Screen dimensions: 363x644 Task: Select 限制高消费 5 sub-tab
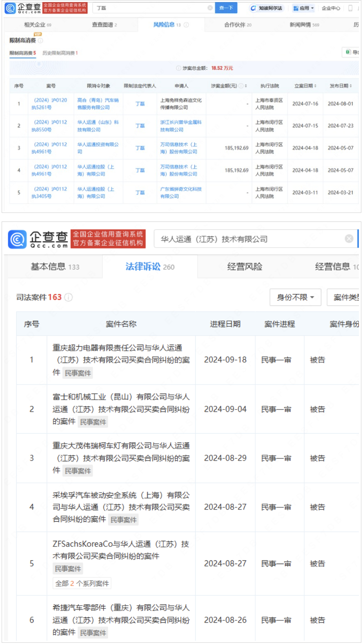click(23, 53)
